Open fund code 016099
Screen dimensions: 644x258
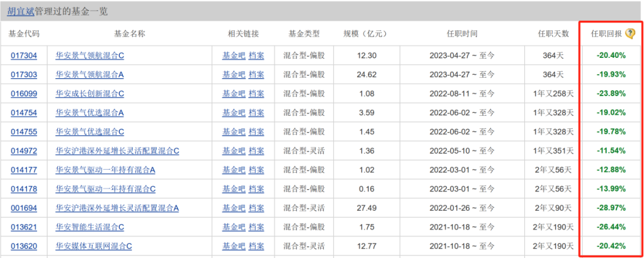point(24,94)
